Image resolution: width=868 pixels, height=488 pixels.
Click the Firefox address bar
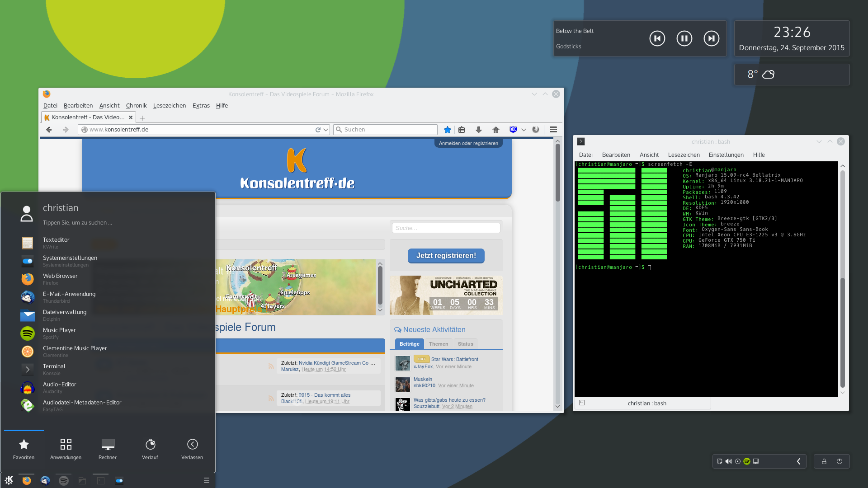pos(203,130)
